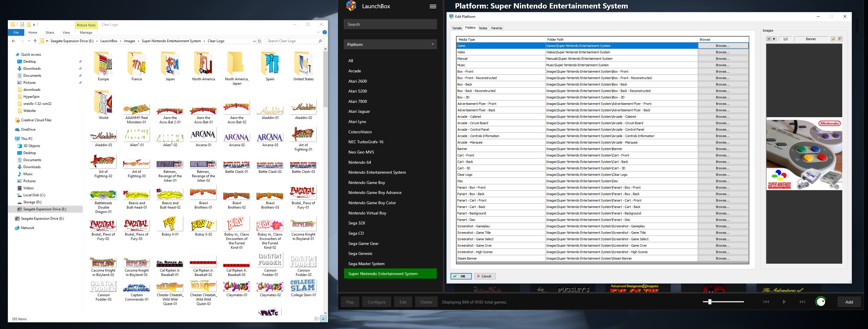Screen dimensions: 868x329
Task: Open the Japan folder in Explorer
Action: 170,66
